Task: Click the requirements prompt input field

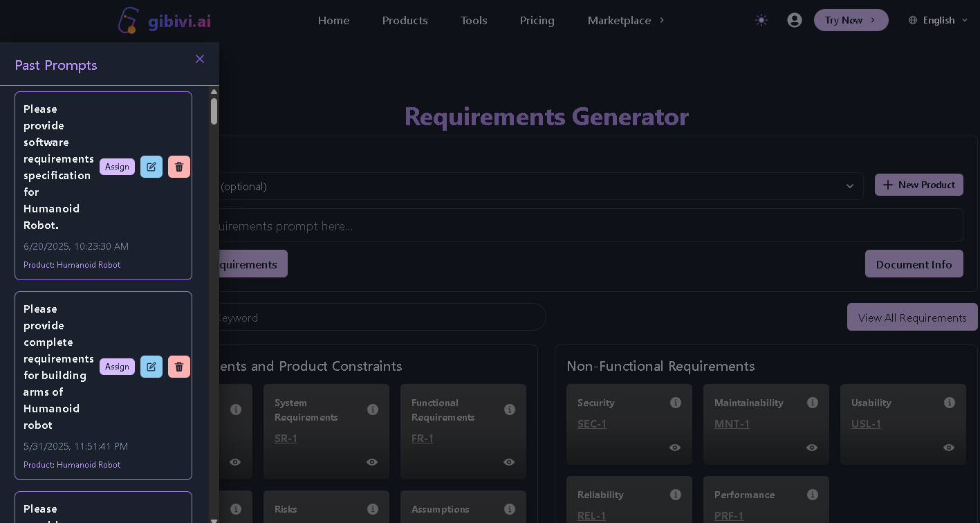Action: pyautogui.click(x=591, y=225)
